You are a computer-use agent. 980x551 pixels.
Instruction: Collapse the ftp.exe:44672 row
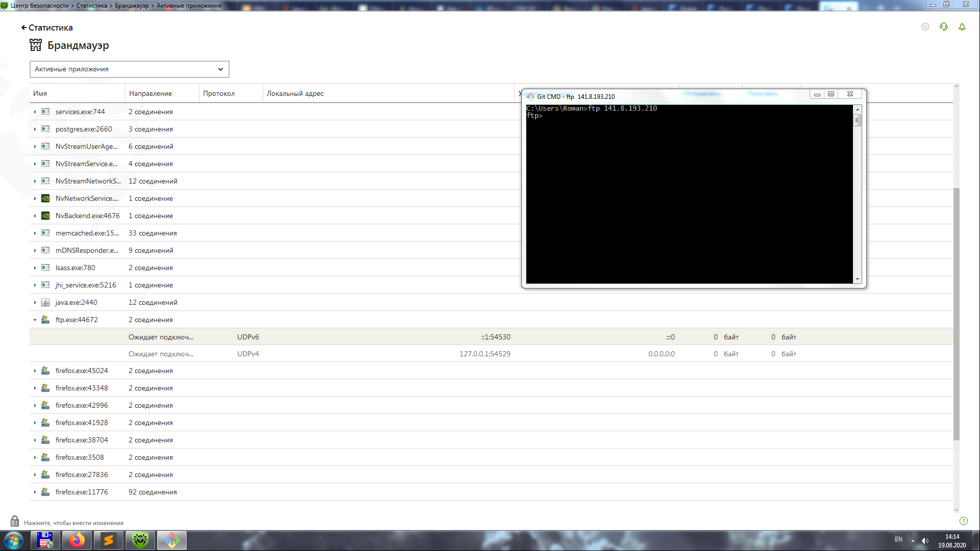pos(35,320)
